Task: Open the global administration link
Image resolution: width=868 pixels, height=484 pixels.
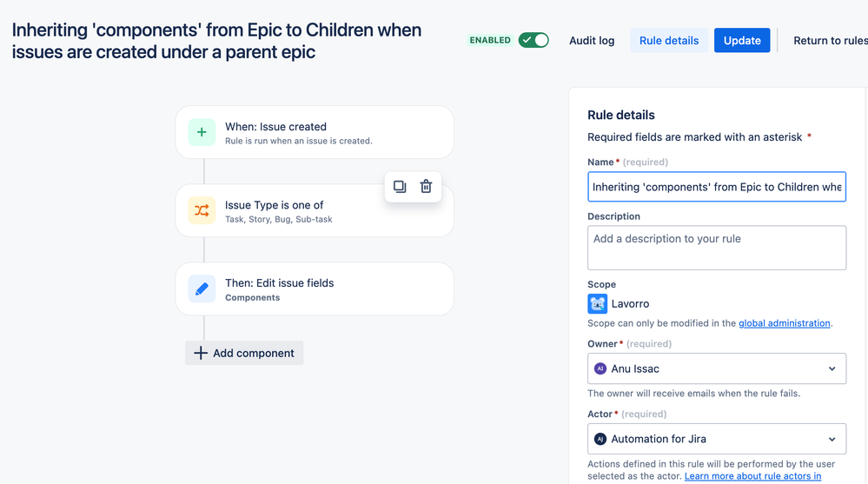Action: click(785, 323)
